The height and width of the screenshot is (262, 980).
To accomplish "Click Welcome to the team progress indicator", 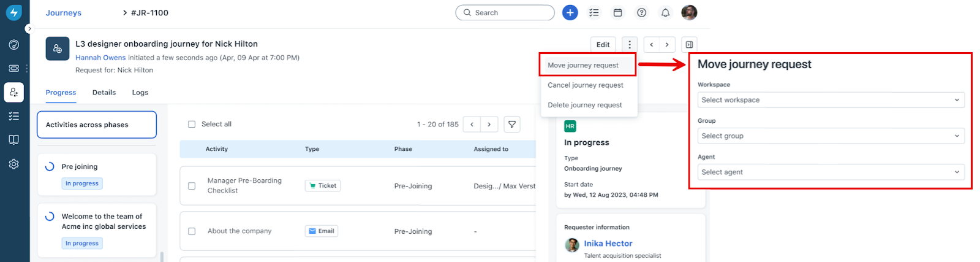I will coord(50,217).
